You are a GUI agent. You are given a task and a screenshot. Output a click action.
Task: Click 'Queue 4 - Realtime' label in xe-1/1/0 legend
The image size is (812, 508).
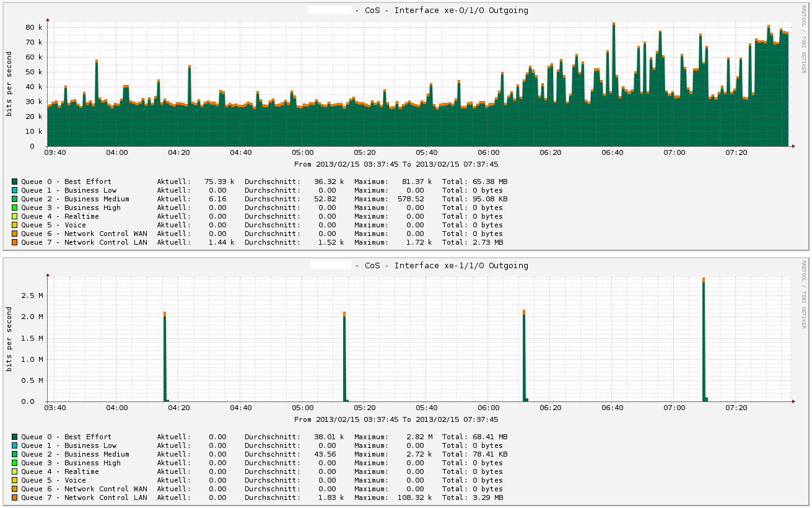[59, 471]
